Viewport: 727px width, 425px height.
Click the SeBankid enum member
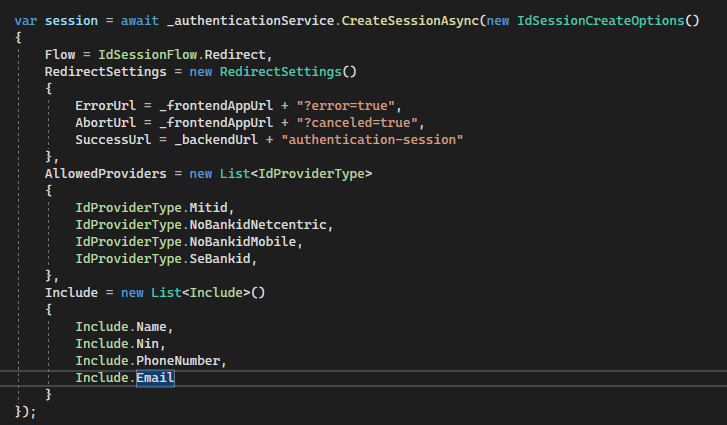coord(220,259)
